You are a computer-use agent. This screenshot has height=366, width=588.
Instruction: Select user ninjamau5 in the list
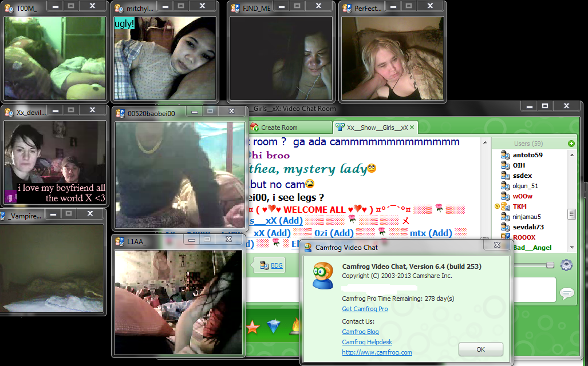527,217
